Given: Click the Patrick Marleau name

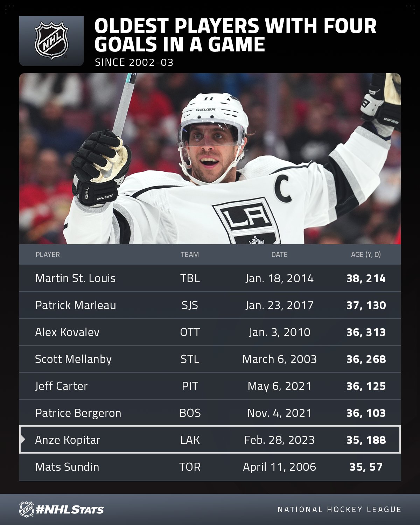Looking at the screenshot, I should click(x=76, y=305).
